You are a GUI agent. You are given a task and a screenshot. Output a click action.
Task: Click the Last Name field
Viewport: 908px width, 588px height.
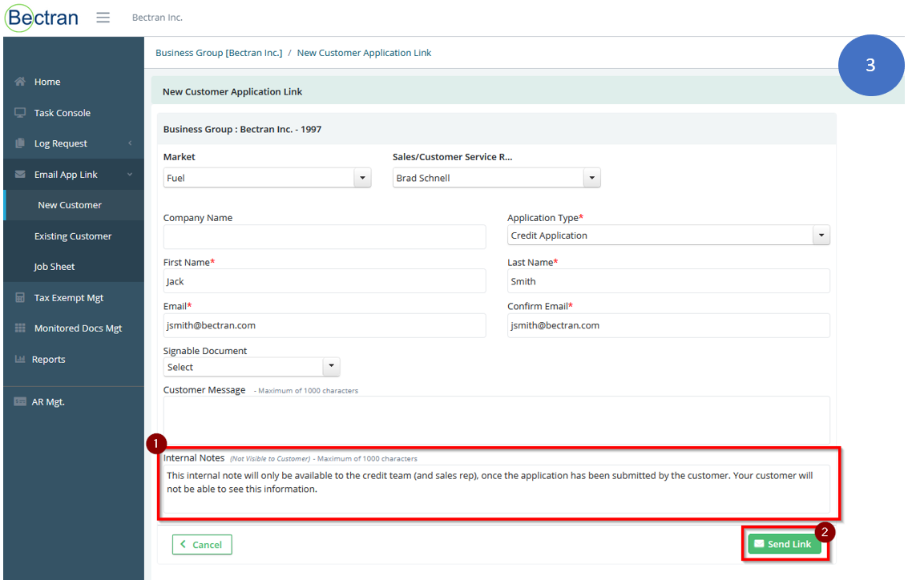[x=668, y=281]
